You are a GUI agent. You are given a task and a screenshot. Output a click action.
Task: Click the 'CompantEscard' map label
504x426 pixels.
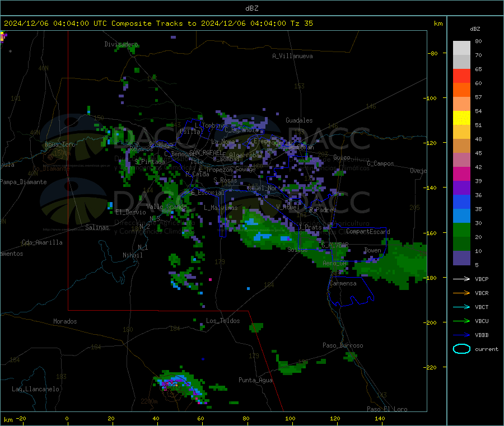point(368,232)
